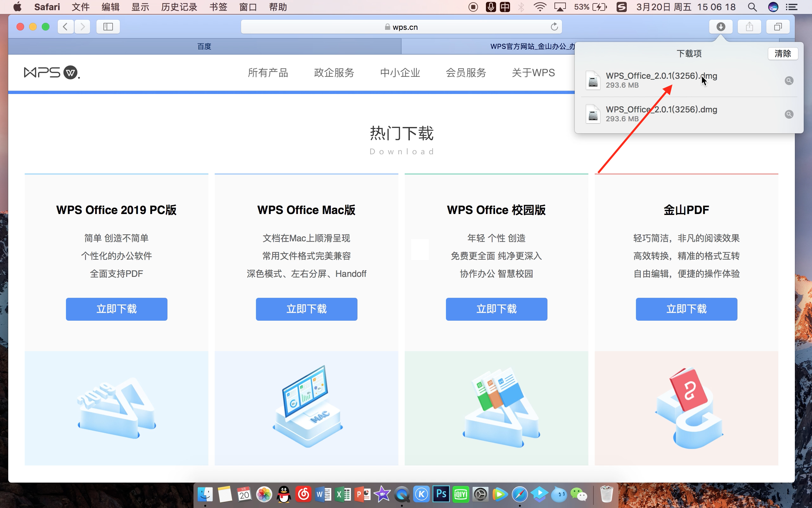The image size is (812, 508).
Task: Open 所有产品 navigation item
Action: coord(268,73)
